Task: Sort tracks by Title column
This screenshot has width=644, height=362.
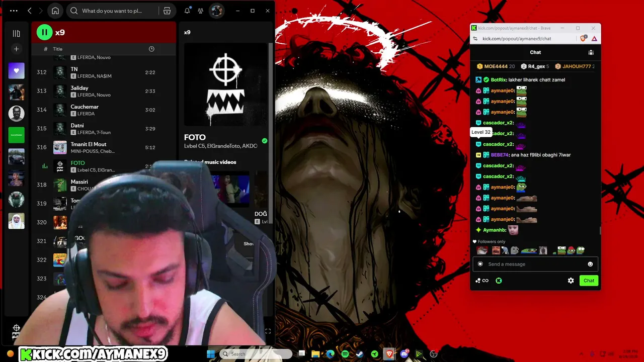Action: click(58, 49)
